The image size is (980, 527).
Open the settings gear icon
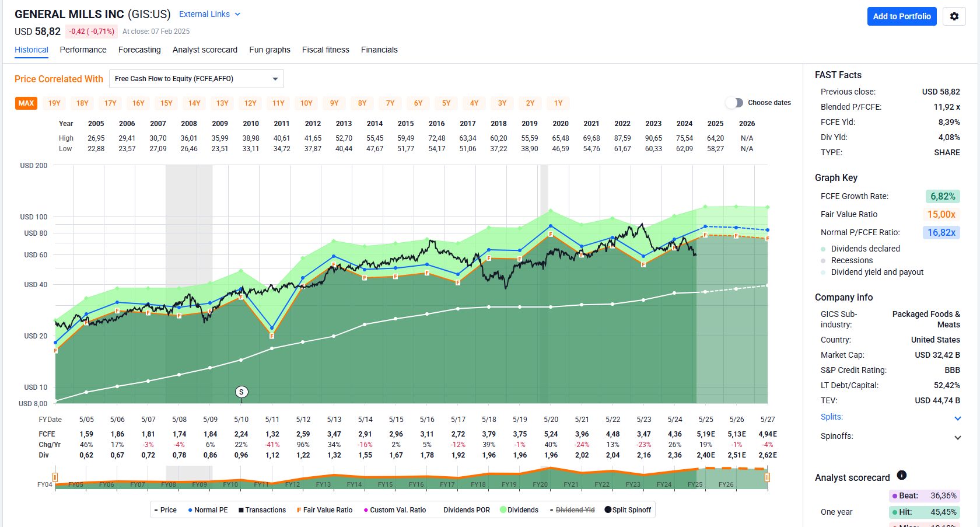[x=954, y=16]
